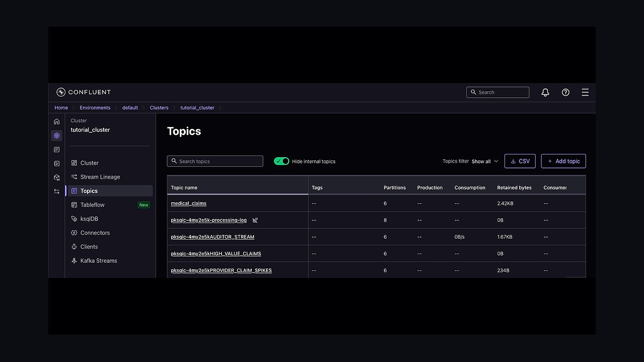Open the help question mark icon
The height and width of the screenshot is (362, 644).
click(566, 92)
